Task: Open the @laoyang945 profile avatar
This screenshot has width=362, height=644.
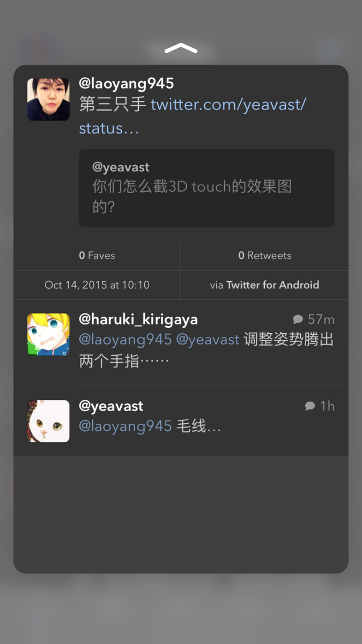Action: click(x=48, y=99)
